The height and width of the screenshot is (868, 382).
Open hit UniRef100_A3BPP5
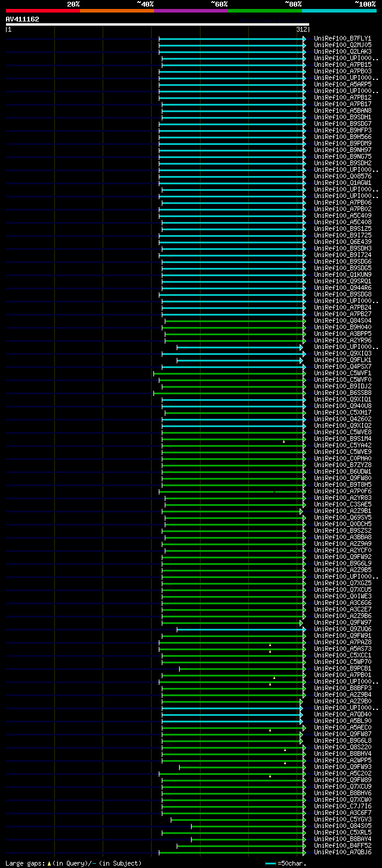pos(343,334)
